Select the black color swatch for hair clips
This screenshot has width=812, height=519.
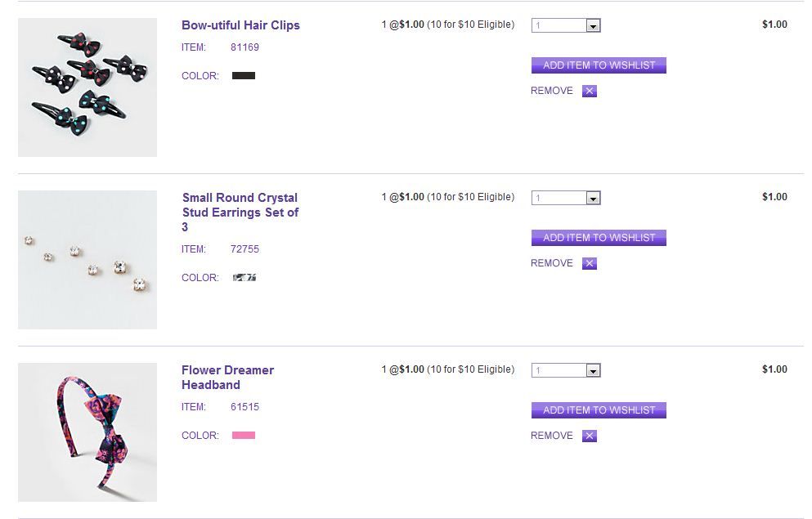244,76
